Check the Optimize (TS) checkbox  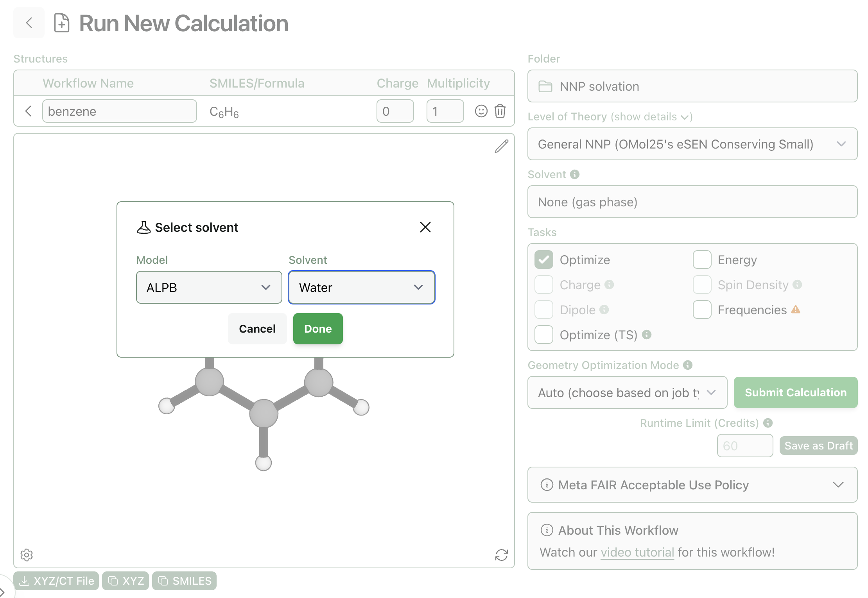(x=544, y=335)
